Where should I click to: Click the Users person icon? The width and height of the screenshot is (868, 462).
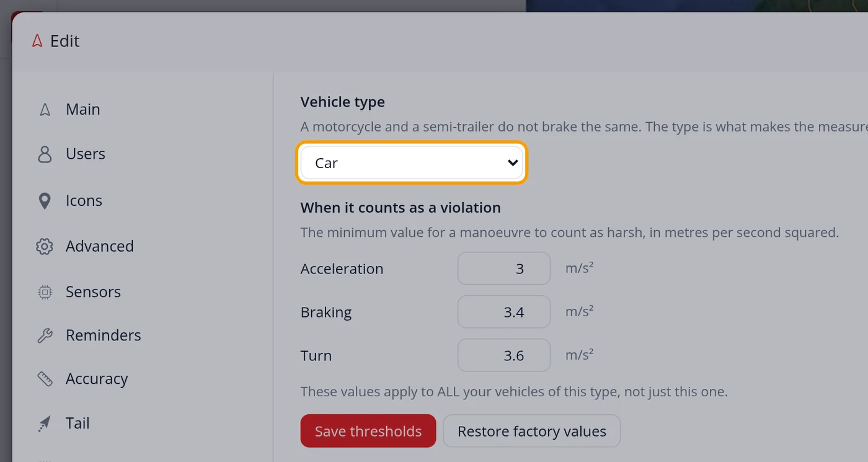45,154
